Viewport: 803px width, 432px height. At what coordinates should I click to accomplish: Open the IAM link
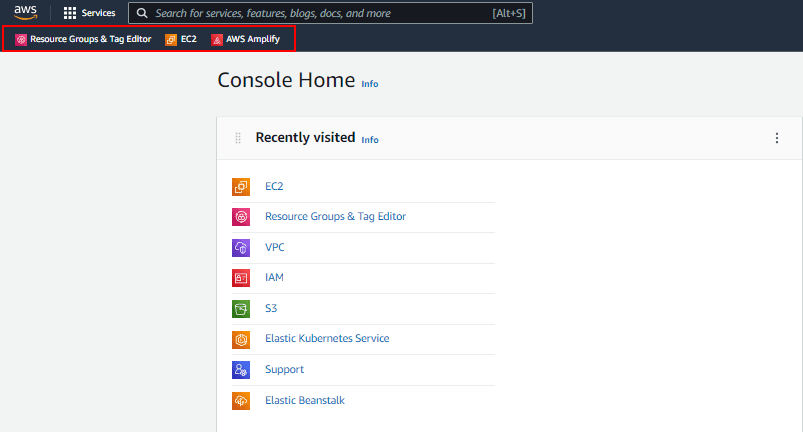[274, 277]
